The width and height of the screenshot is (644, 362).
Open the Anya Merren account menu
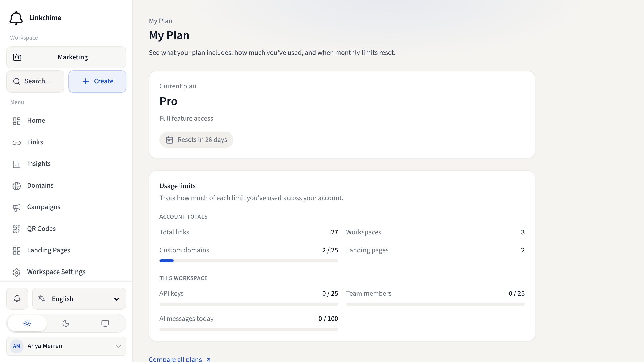point(66,346)
